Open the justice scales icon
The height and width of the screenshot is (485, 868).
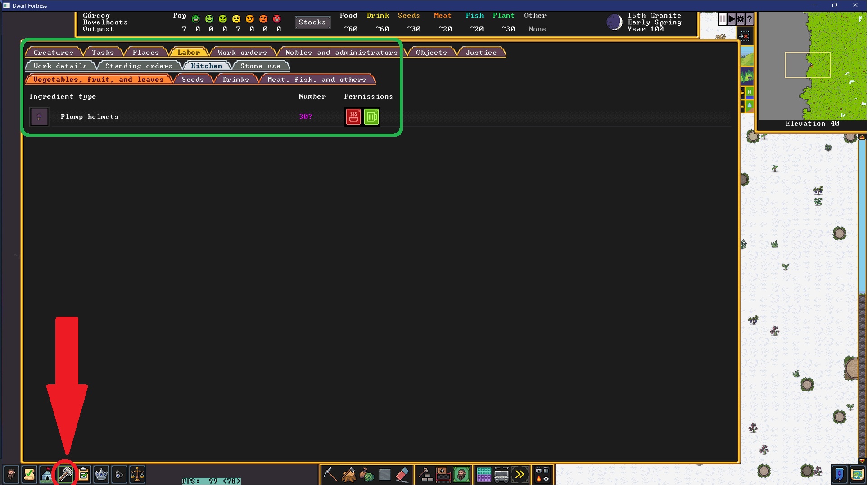point(137,474)
